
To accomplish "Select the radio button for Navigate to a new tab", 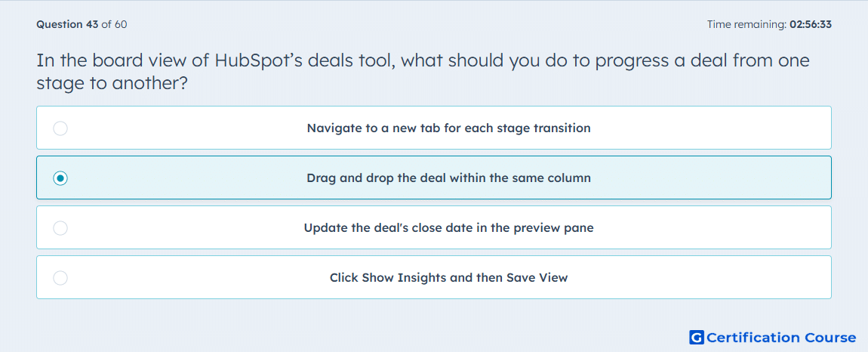I will (x=60, y=128).
